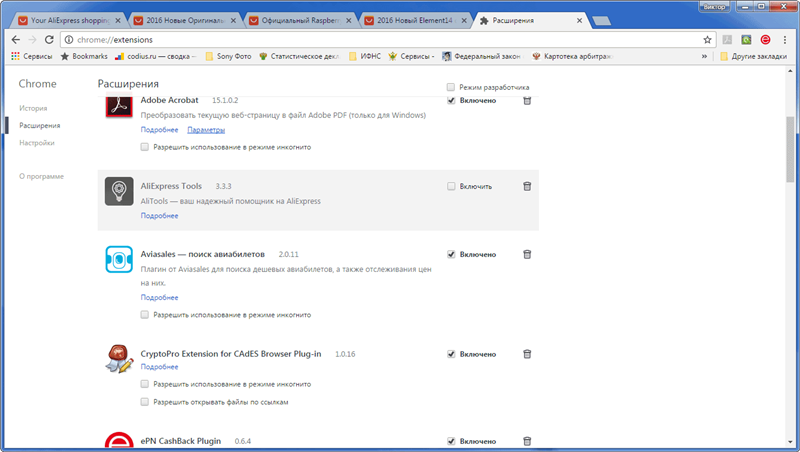Open the Chrome three-dot menu

(x=786, y=39)
